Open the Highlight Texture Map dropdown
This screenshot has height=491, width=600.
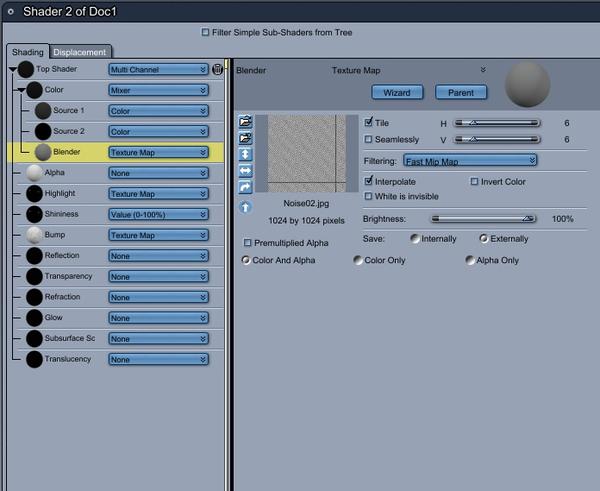pyautogui.click(x=158, y=193)
